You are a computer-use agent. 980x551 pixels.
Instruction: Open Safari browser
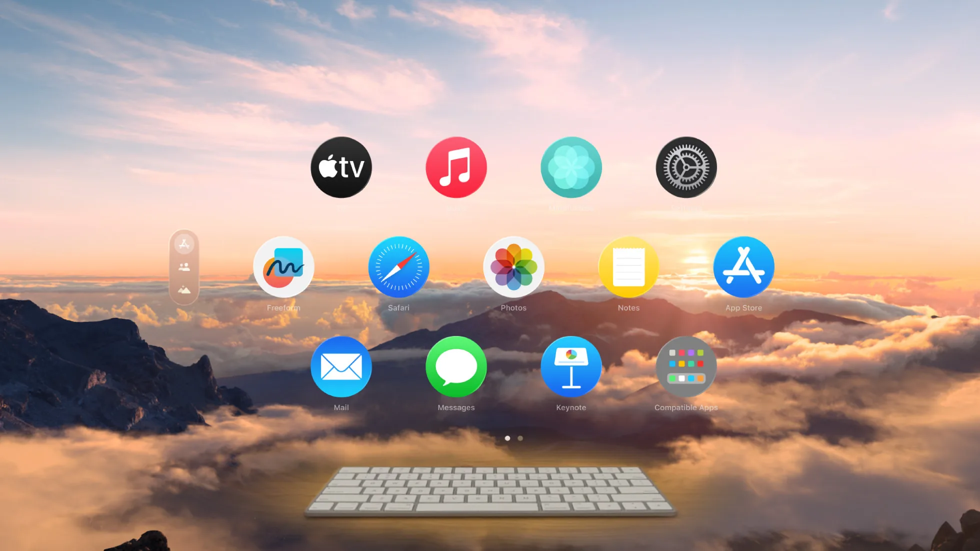pos(398,267)
